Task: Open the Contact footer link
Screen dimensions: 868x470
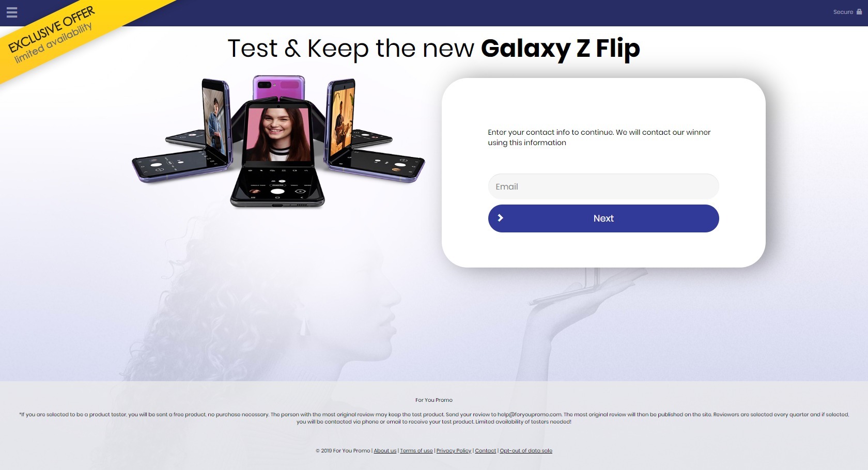Action: pos(485,451)
